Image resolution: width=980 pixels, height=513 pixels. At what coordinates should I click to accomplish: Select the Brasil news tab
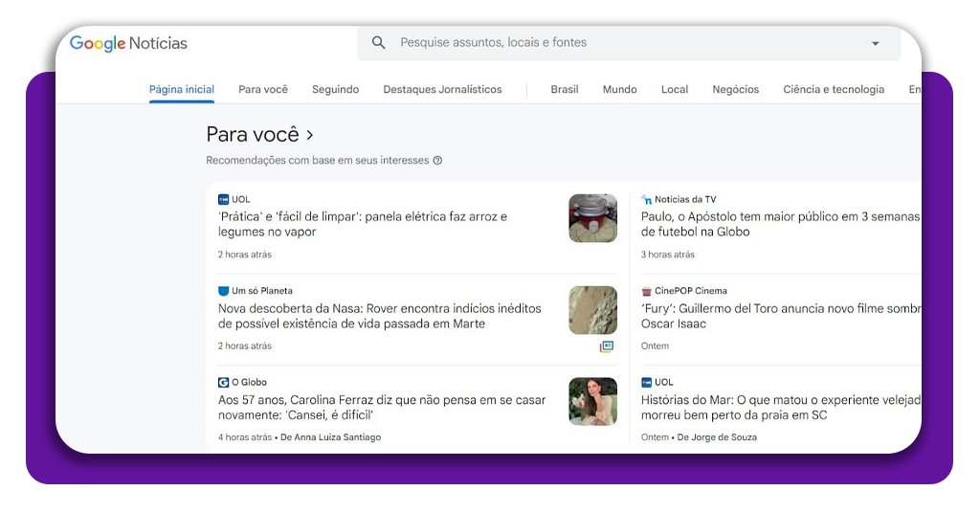point(564,89)
